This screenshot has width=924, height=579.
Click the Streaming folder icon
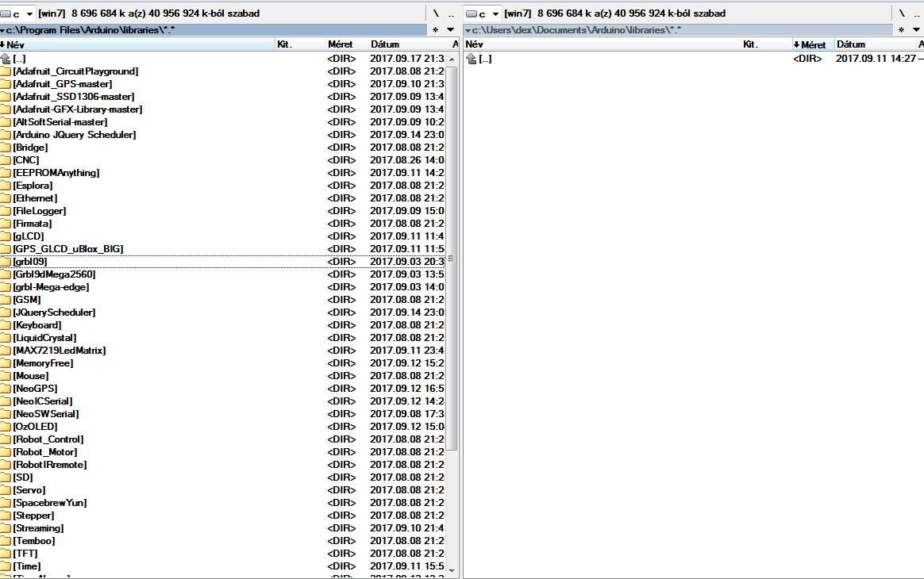tap(6, 528)
